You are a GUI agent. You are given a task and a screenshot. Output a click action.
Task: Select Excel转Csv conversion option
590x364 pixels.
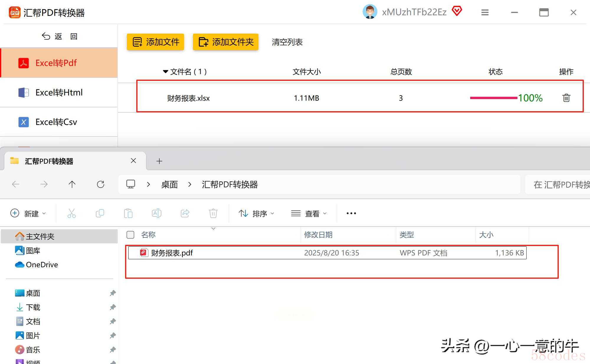tap(56, 122)
